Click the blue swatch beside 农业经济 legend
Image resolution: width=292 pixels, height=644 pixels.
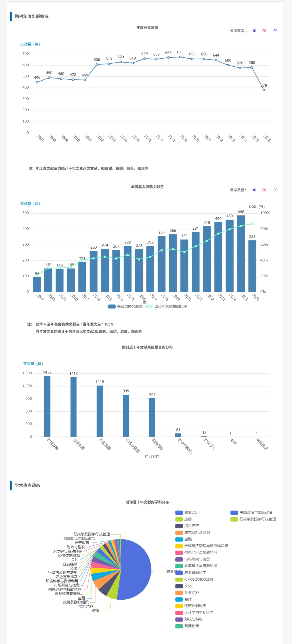point(179,513)
